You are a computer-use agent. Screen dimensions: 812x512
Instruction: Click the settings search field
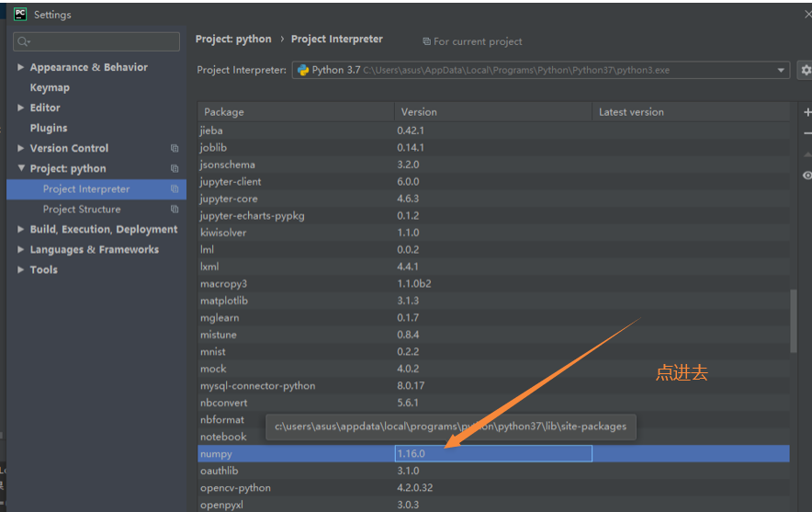[96, 41]
